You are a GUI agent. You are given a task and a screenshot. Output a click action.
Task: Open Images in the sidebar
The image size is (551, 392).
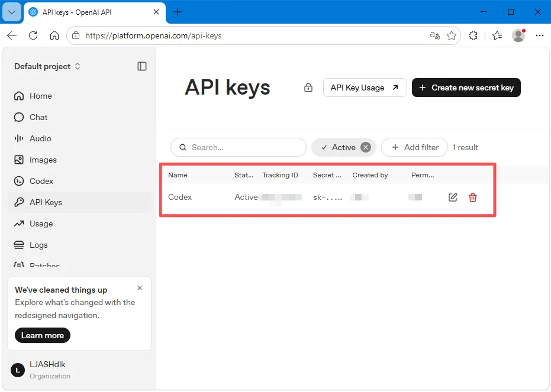click(79, 160)
